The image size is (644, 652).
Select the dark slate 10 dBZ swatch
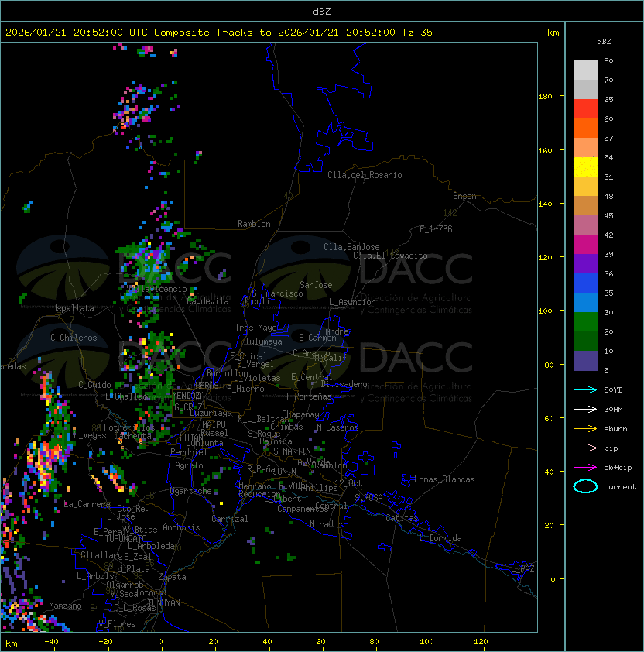tap(585, 360)
